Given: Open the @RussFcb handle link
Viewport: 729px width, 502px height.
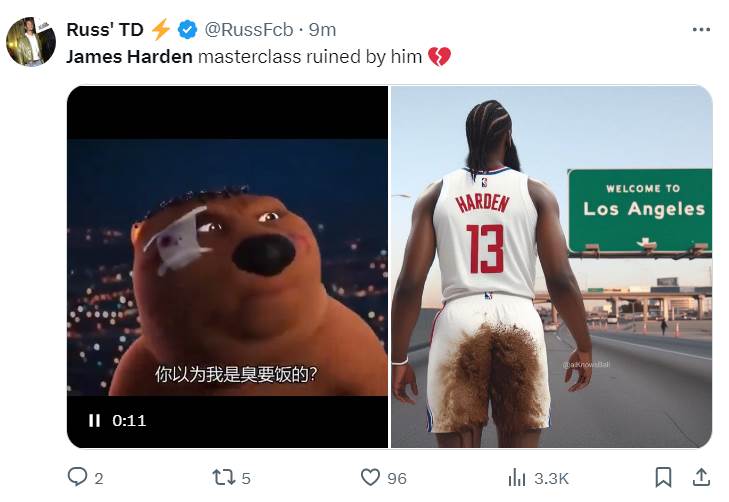Looking at the screenshot, I should [249, 30].
